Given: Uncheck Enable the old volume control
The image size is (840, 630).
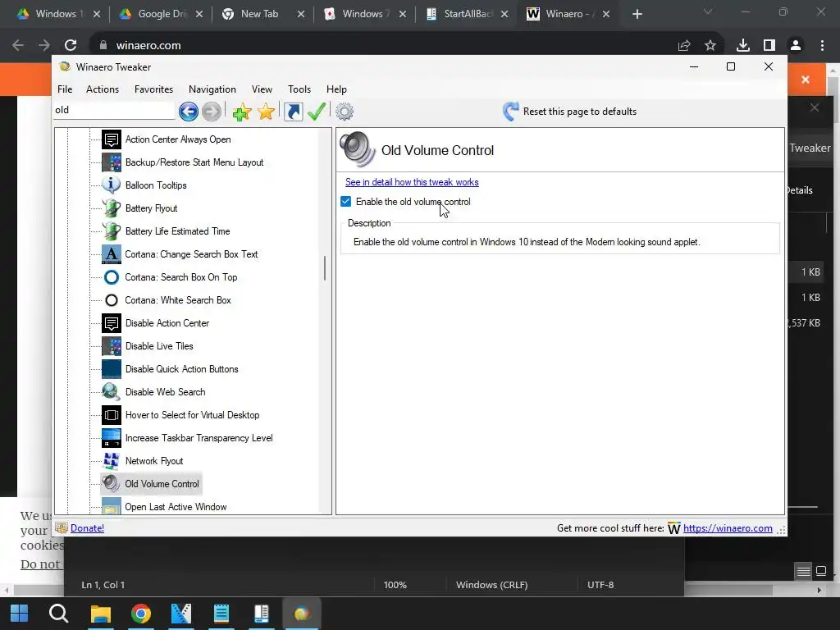Looking at the screenshot, I should click(x=345, y=202).
